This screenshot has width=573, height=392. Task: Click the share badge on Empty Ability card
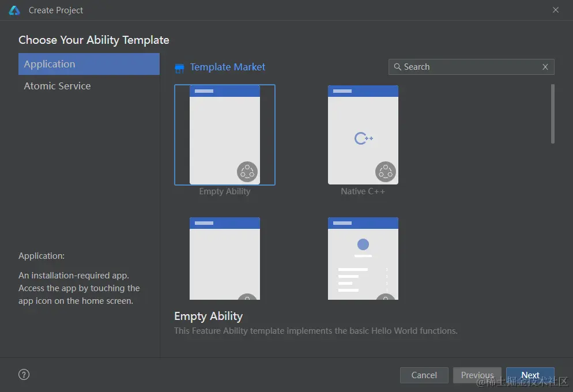(x=247, y=172)
